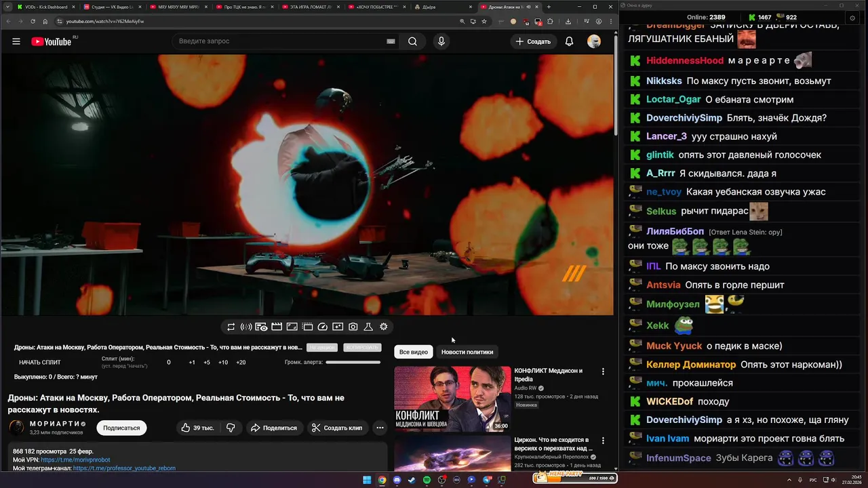This screenshot has width=868, height=488.
Task: Open the Циркон video title
Action: click(x=553, y=444)
